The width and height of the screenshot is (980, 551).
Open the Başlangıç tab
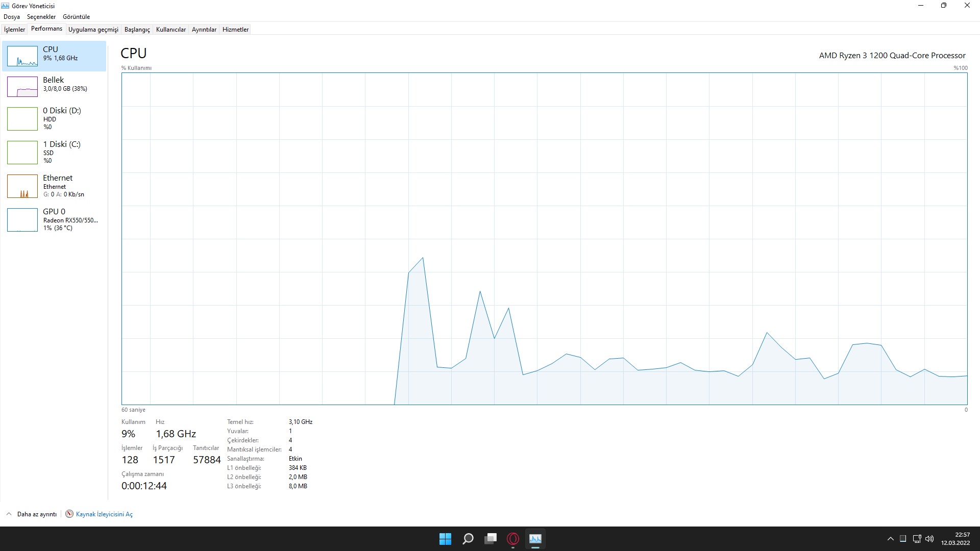tap(137, 30)
